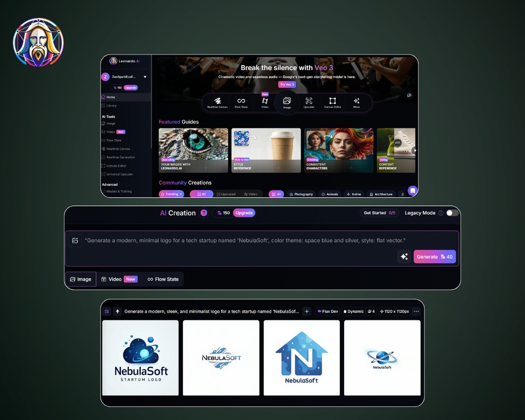
Task: Open Canvas Editor from the hero toolbar
Action: tap(332, 102)
